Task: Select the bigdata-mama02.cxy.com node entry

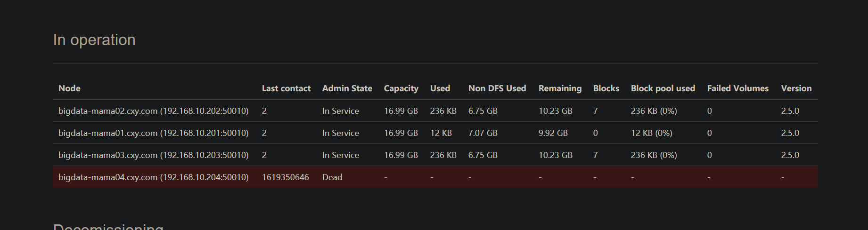Action: pos(153,111)
